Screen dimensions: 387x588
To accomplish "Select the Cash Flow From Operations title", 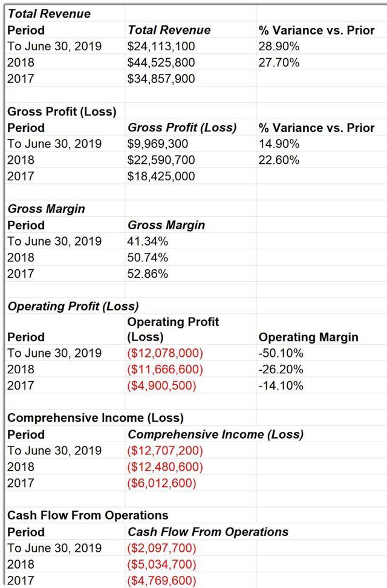I will click(88, 515).
